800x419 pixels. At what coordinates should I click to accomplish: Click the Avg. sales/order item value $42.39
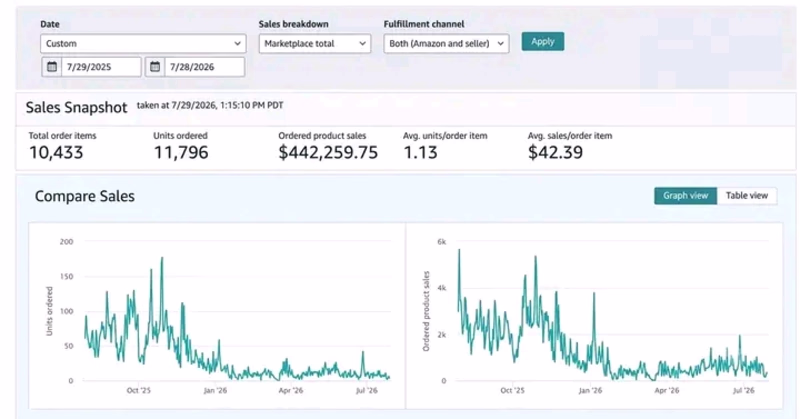[555, 152]
